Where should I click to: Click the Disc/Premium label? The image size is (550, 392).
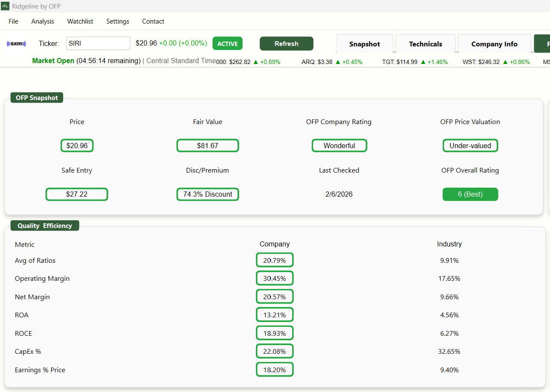point(207,170)
